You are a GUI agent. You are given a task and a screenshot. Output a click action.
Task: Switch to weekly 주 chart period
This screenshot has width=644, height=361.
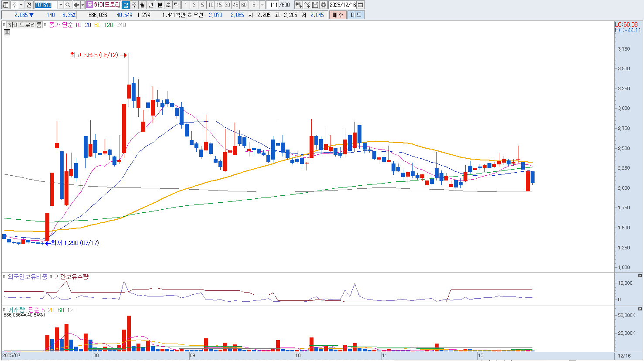tap(134, 5)
